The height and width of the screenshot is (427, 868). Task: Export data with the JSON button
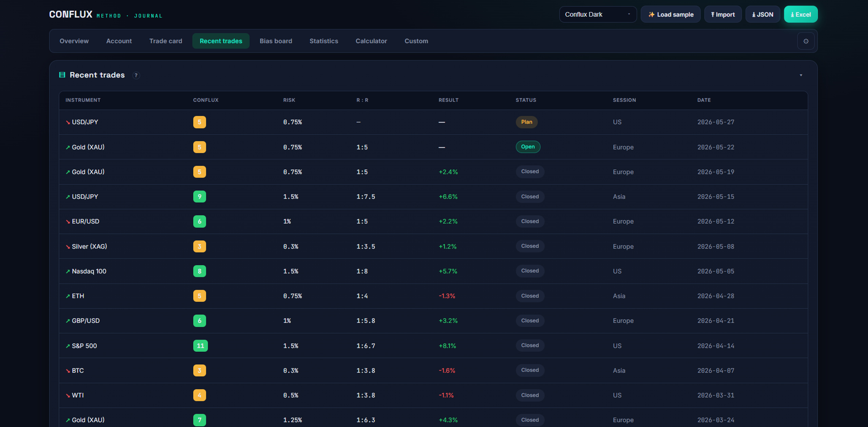click(x=763, y=14)
